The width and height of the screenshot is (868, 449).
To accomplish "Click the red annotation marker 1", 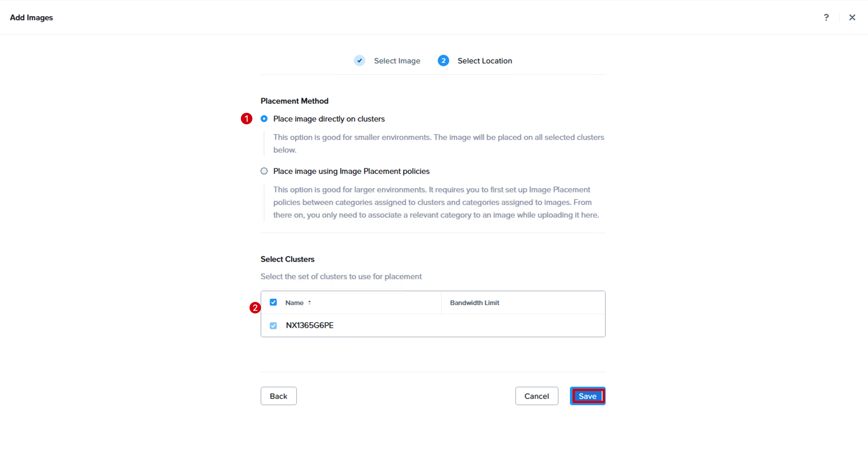I will [x=246, y=119].
